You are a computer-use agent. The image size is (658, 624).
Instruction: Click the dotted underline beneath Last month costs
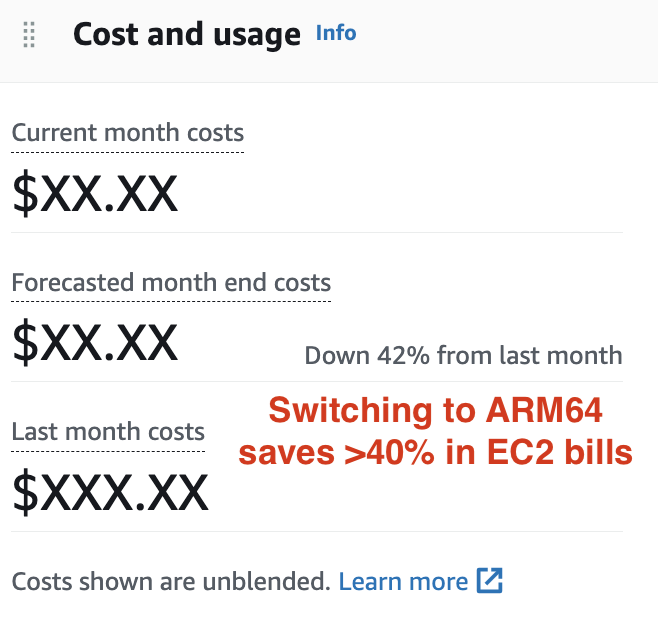pos(108,451)
